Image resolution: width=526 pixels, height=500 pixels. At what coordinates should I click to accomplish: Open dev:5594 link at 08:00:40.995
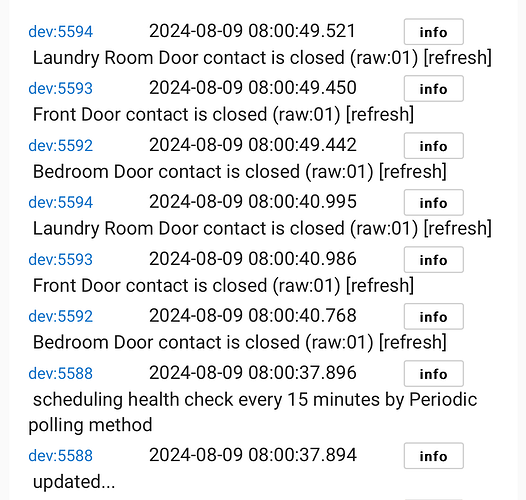[60, 203]
